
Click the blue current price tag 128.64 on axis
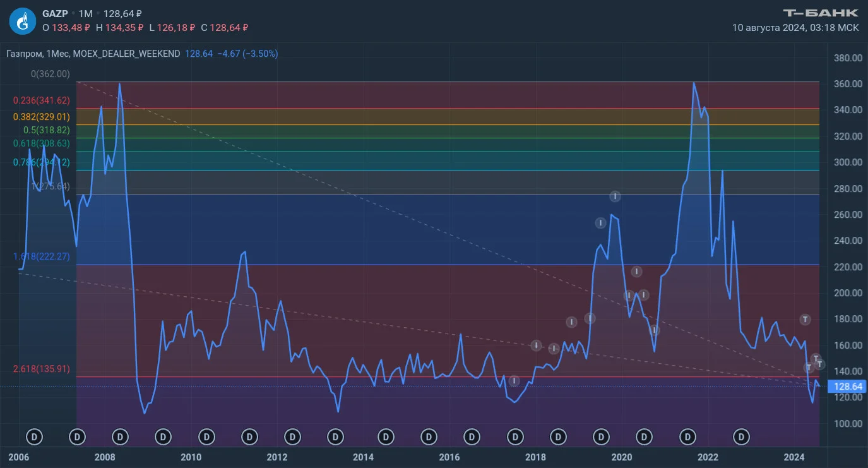point(848,386)
